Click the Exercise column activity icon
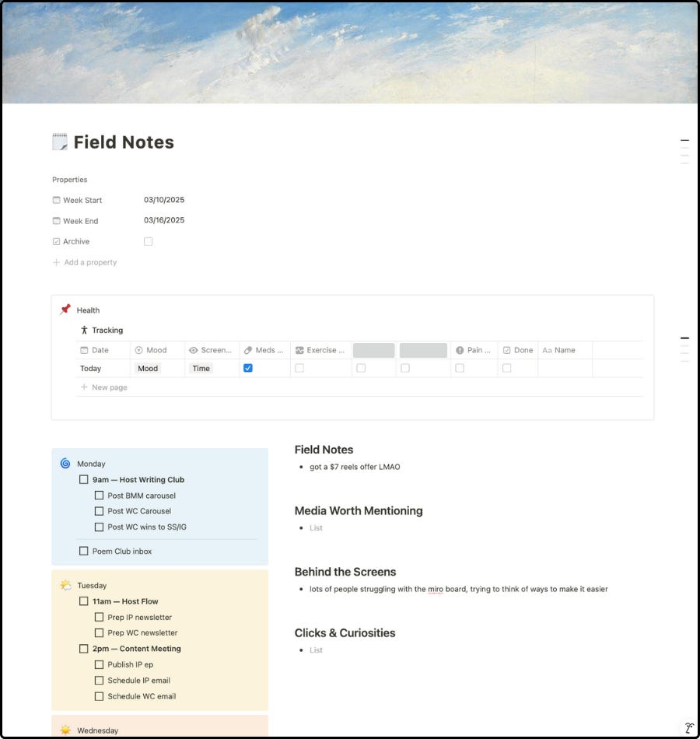This screenshot has width=700, height=739. tap(299, 350)
